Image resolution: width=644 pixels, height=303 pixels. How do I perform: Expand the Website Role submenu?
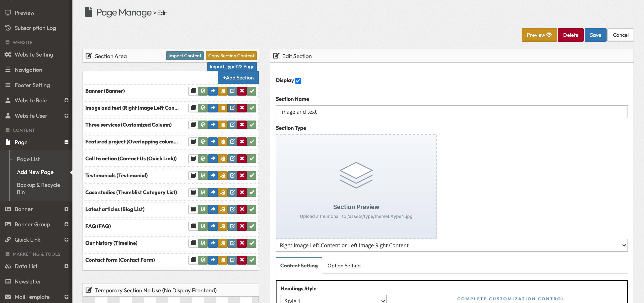click(66, 101)
